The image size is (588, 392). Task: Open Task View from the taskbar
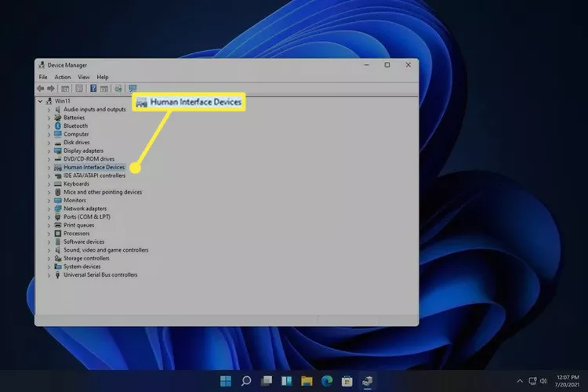point(267,381)
